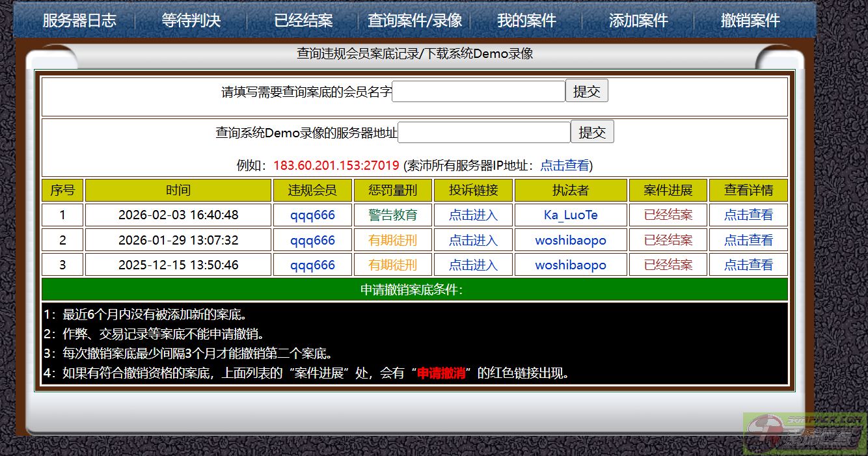This screenshot has width=868, height=456.
Task: Open the 点击进入 complaint link in row 2
Action: tap(473, 240)
